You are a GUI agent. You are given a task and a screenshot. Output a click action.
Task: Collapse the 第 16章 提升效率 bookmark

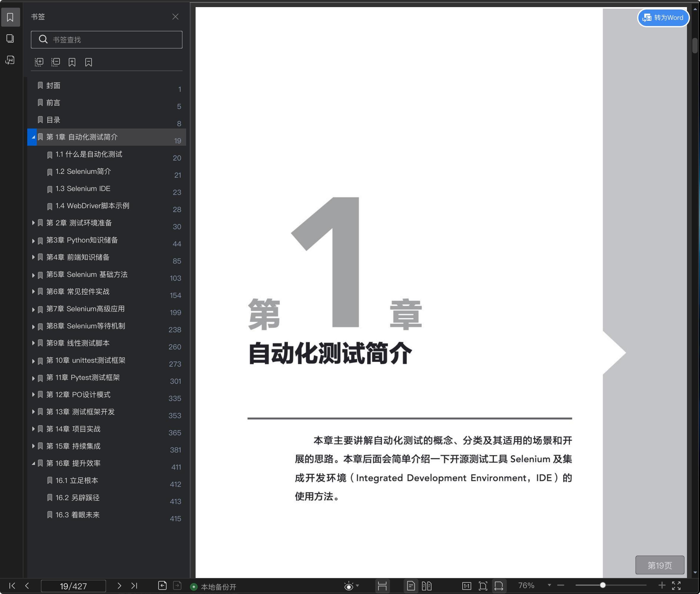[33, 463]
